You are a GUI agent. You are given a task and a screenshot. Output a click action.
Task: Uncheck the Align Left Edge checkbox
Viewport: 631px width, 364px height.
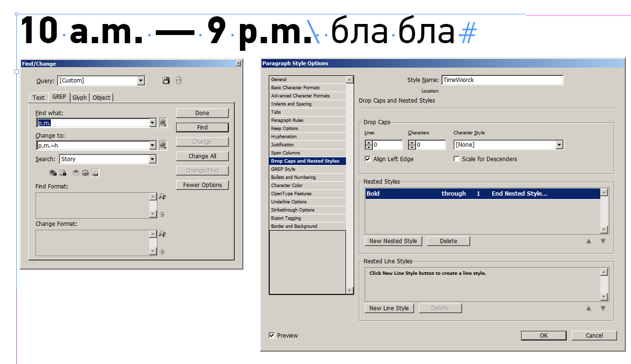[368, 159]
